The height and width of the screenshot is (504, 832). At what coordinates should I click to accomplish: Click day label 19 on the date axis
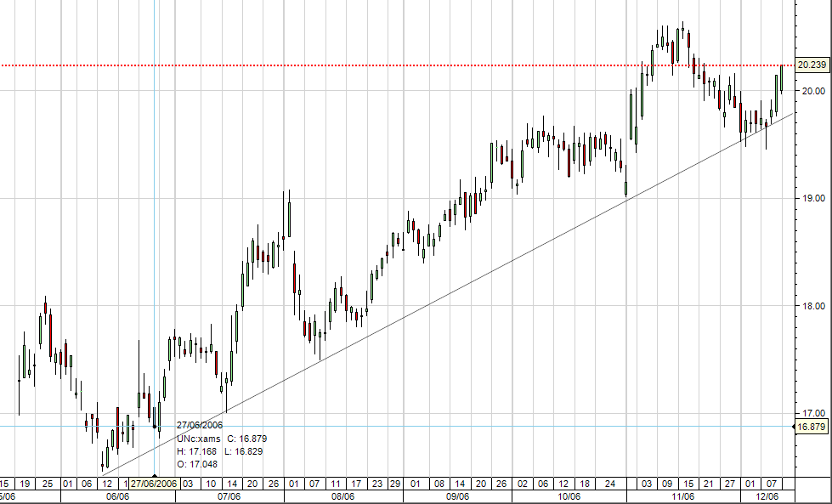click(x=23, y=484)
